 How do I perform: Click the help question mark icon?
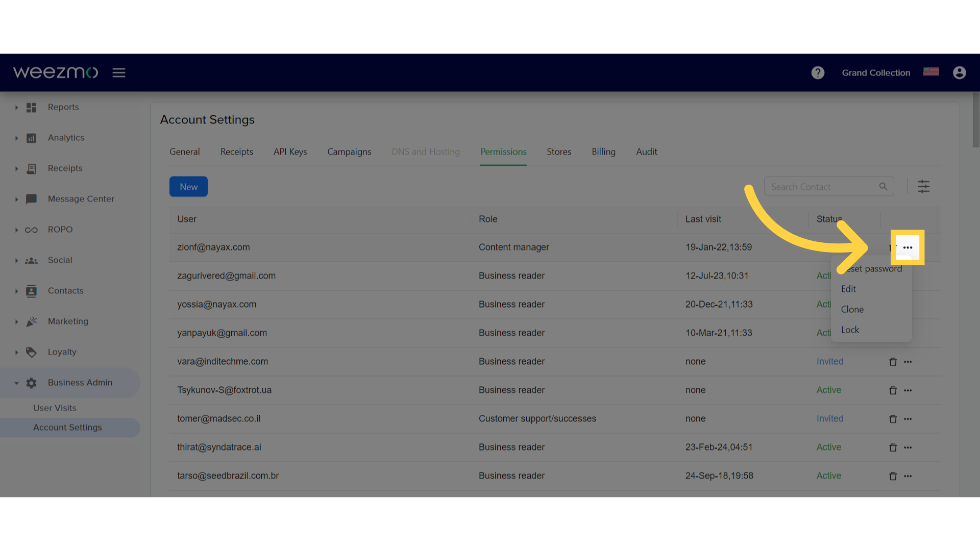(818, 72)
